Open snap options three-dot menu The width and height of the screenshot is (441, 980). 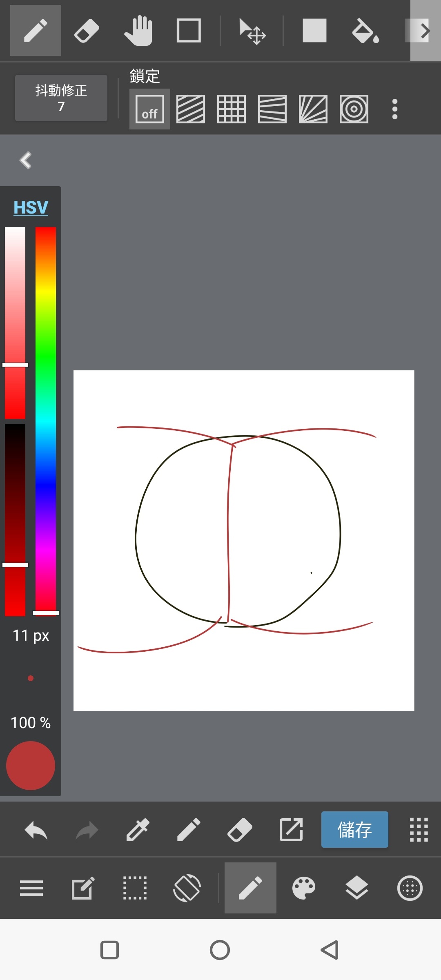point(394,109)
